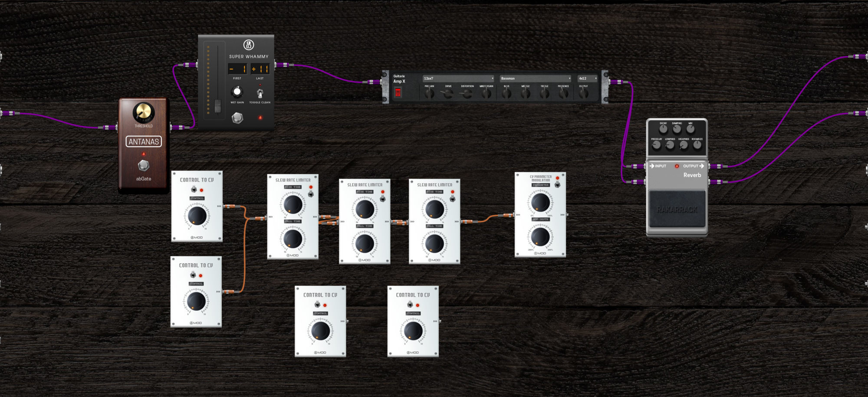This screenshot has width=868, height=397.
Task: Adjust the Amp X Drive knob
Action: tap(448, 93)
